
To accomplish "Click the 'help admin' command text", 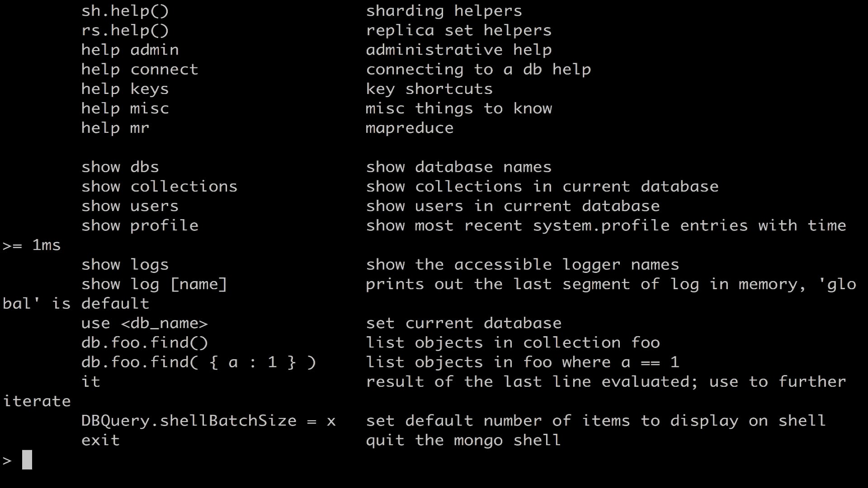I will point(130,50).
